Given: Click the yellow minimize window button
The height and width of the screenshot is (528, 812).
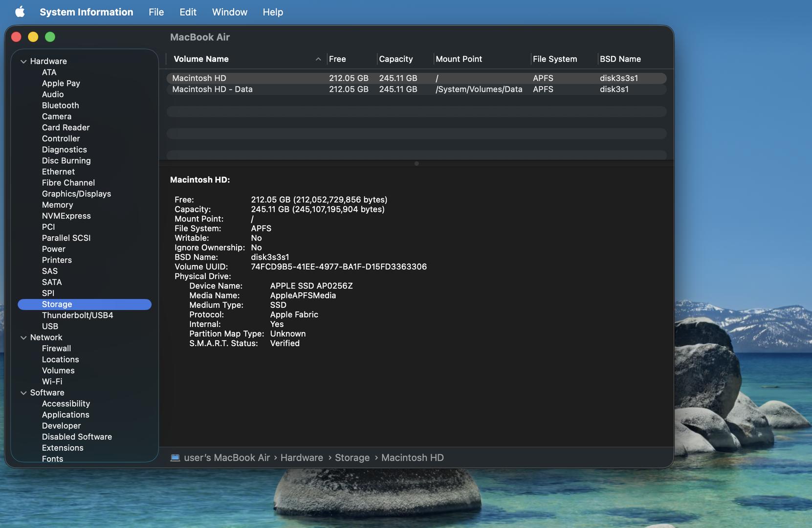Looking at the screenshot, I should pyautogui.click(x=33, y=37).
